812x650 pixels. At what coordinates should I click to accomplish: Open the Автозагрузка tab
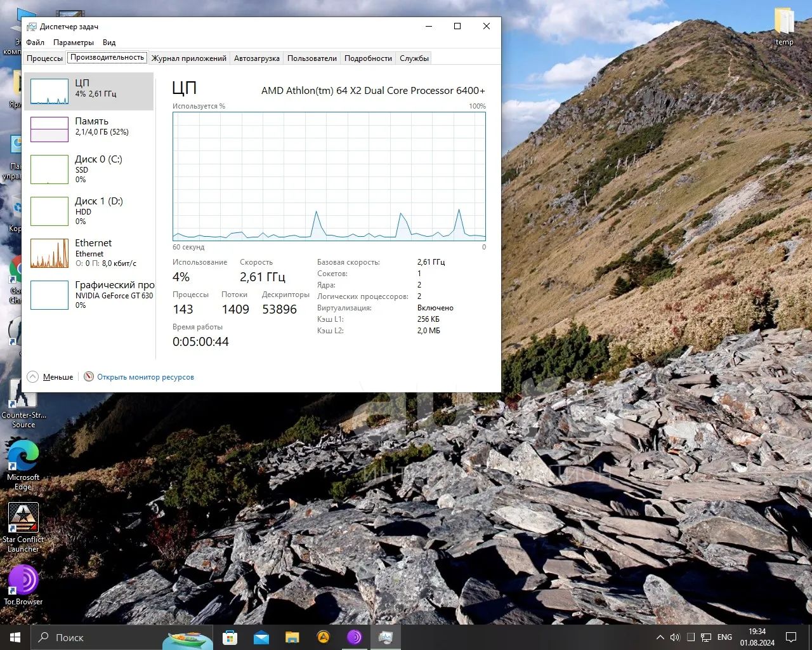(256, 58)
